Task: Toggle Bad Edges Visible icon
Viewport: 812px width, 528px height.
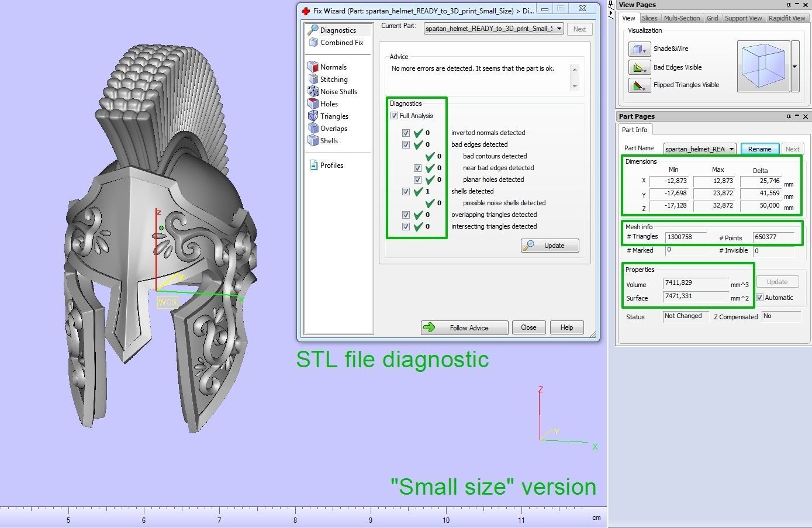Action: pos(639,67)
